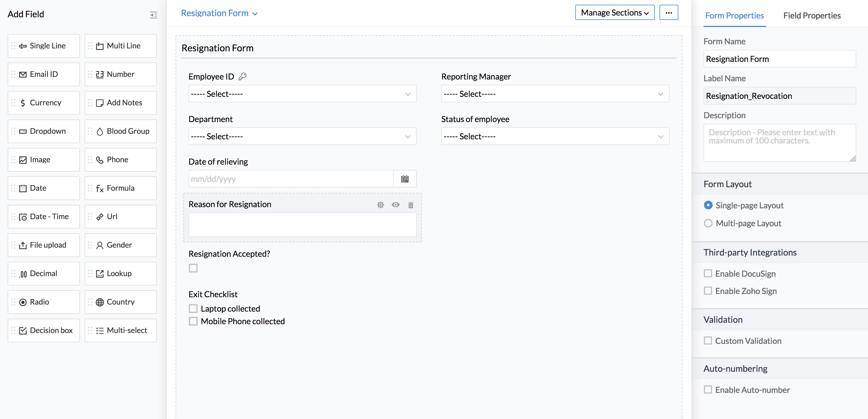Image resolution: width=868 pixels, height=419 pixels.
Task: Select Multi-page Layout radio option
Action: click(708, 223)
